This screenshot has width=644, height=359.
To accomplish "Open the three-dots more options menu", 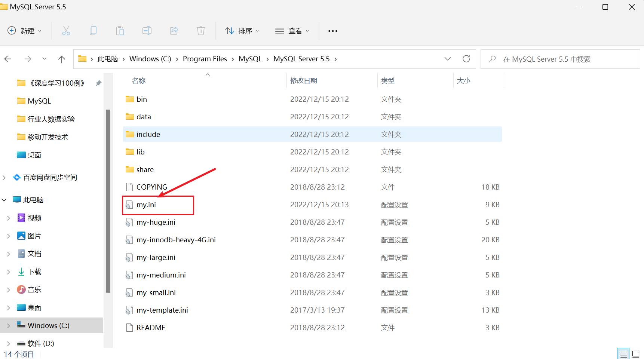I will pos(333,31).
